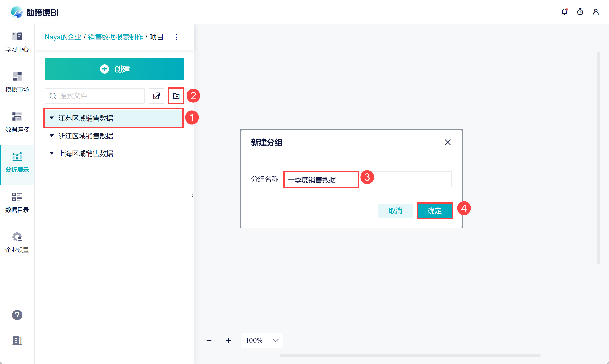609x364 pixels.
Task: Click the multi-select checkbox icon beside search
Action: click(x=157, y=96)
